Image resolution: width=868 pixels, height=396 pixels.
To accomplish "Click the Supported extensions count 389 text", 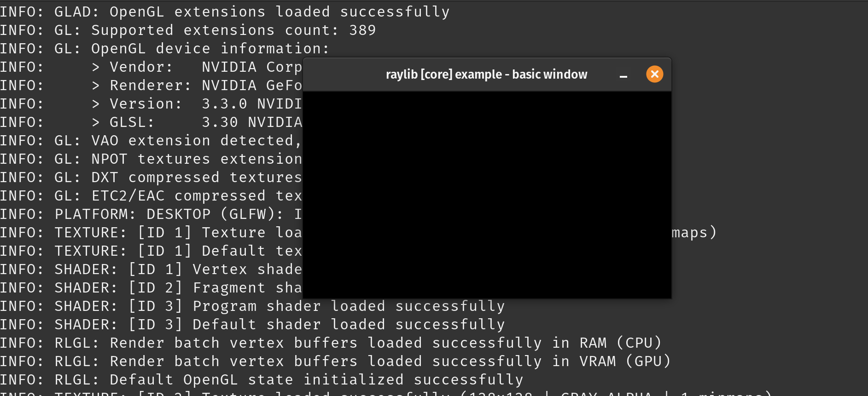I will [188, 30].
